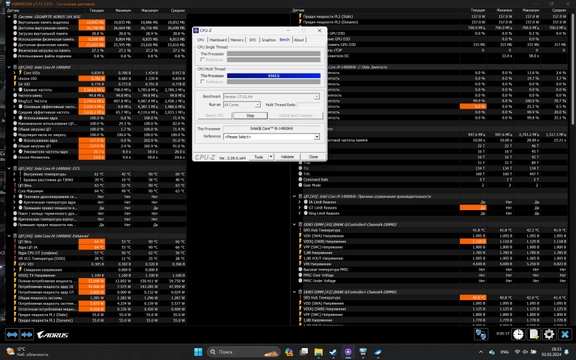
Task: Switch to the Mainboard tab
Action: tap(218, 40)
